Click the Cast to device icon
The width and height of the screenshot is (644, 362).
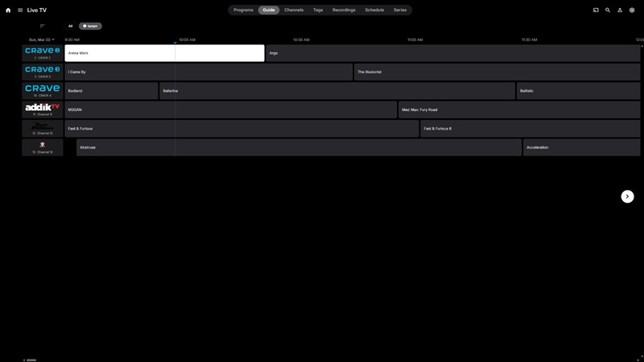596,10
